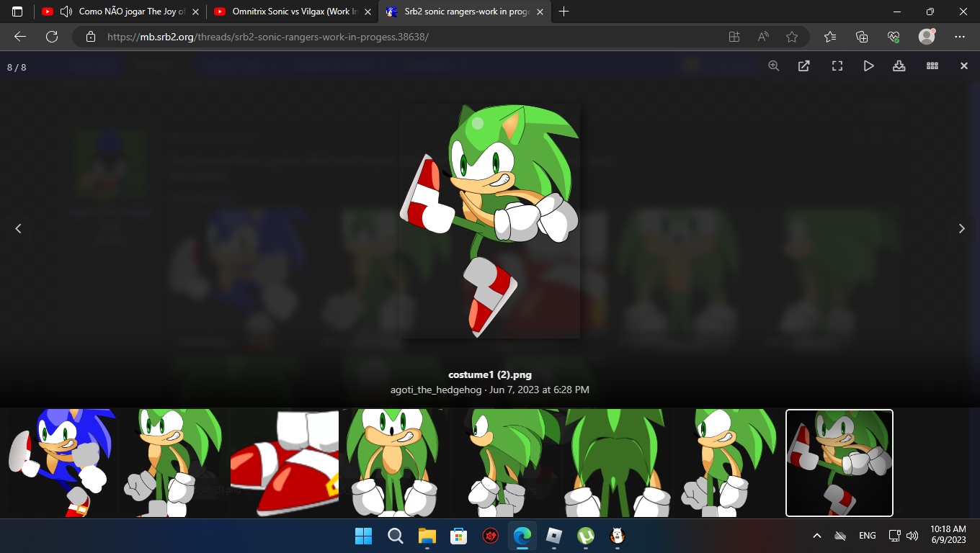Change ENG input language
The image size is (980, 553).
pos(868,536)
